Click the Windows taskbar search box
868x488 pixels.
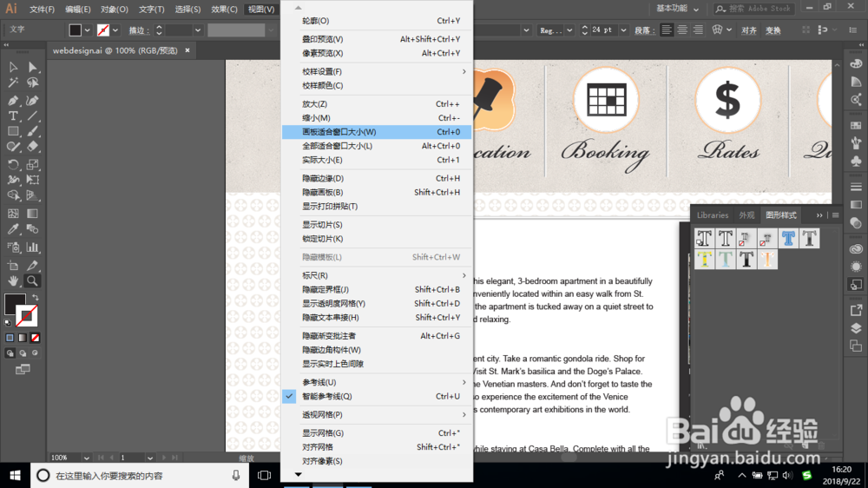coord(139,475)
